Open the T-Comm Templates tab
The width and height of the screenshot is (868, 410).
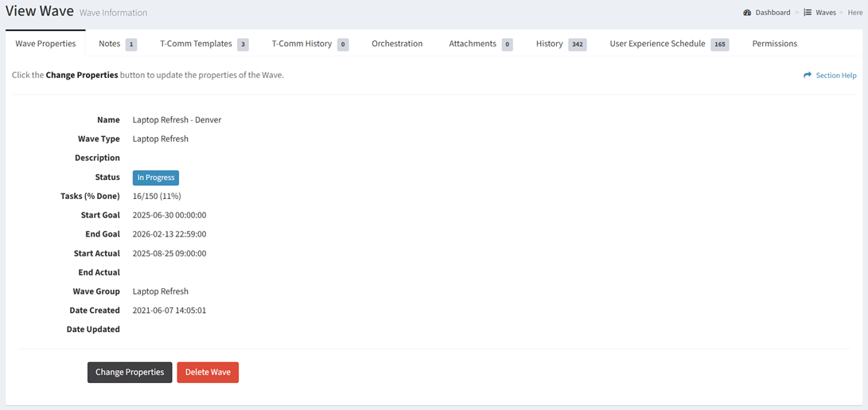pyautogui.click(x=196, y=44)
